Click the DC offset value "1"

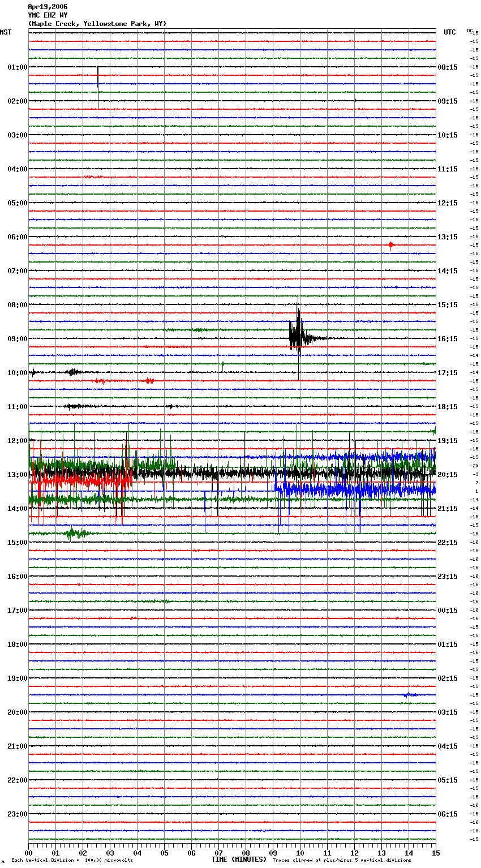(x=476, y=491)
